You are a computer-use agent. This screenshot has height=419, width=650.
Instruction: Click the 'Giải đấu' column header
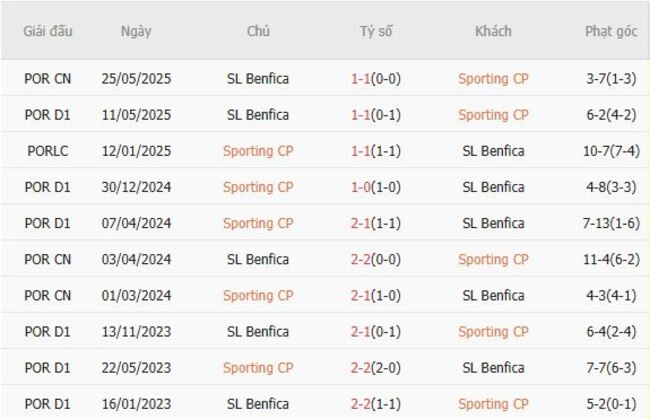point(48,31)
